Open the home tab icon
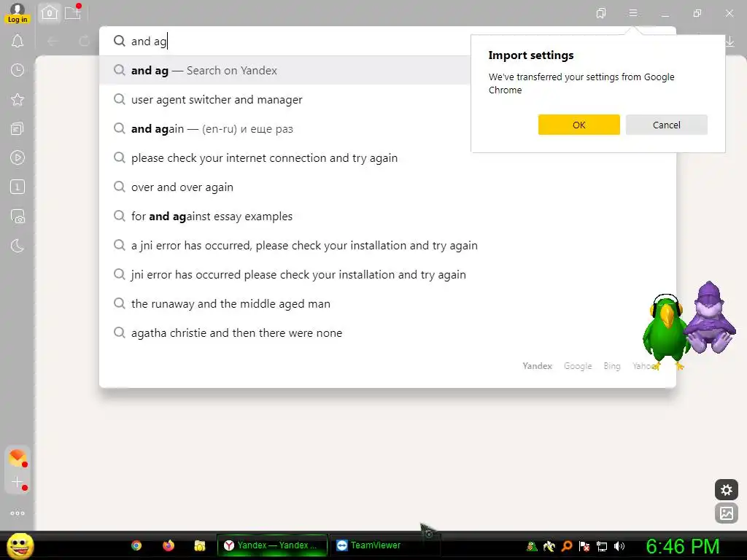Image resolution: width=747 pixels, height=560 pixels. click(49, 13)
